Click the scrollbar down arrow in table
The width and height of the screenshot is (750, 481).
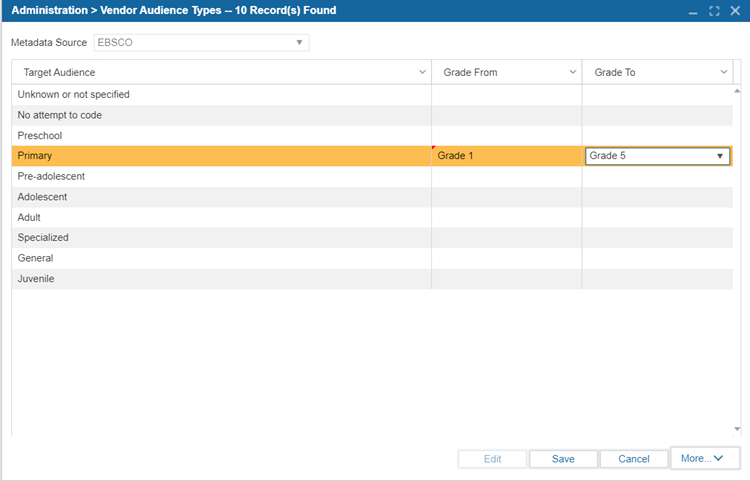pos(737,429)
